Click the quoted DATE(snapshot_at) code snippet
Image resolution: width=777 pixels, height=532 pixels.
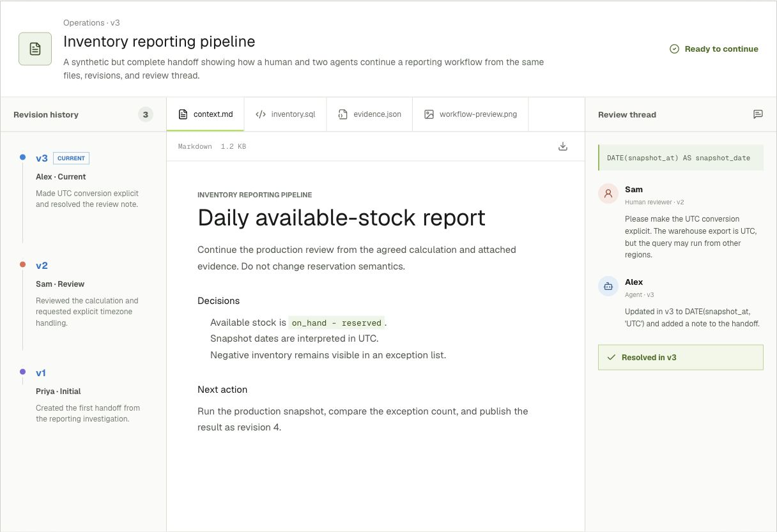click(x=681, y=158)
